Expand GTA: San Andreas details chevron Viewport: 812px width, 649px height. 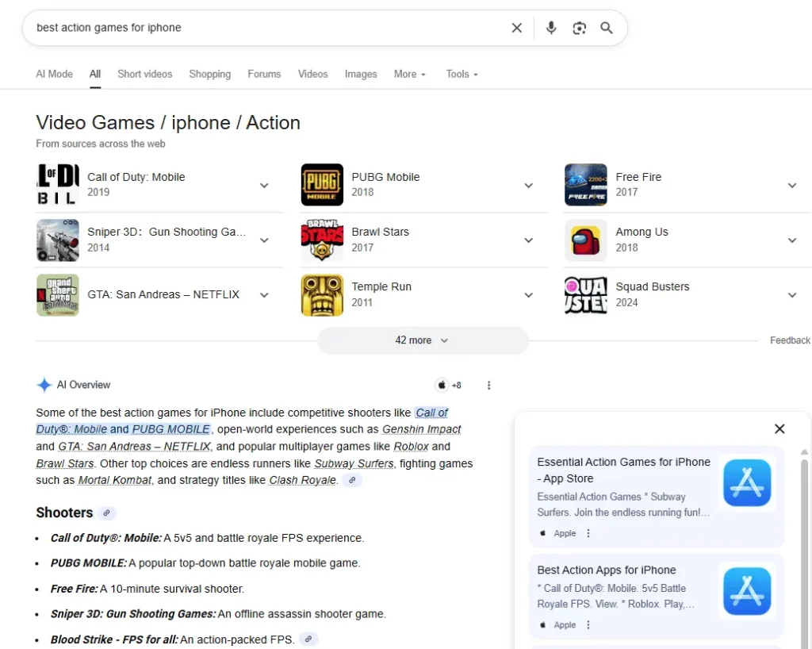click(x=264, y=295)
